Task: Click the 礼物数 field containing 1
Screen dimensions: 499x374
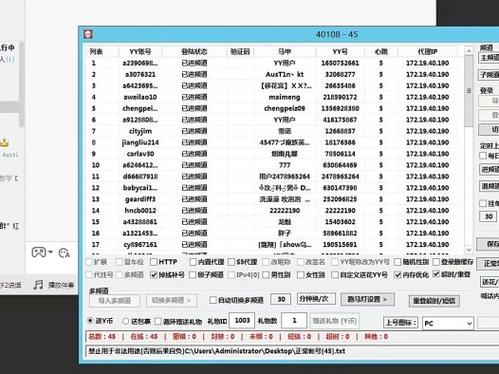Action: pyautogui.click(x=294, y=320)
